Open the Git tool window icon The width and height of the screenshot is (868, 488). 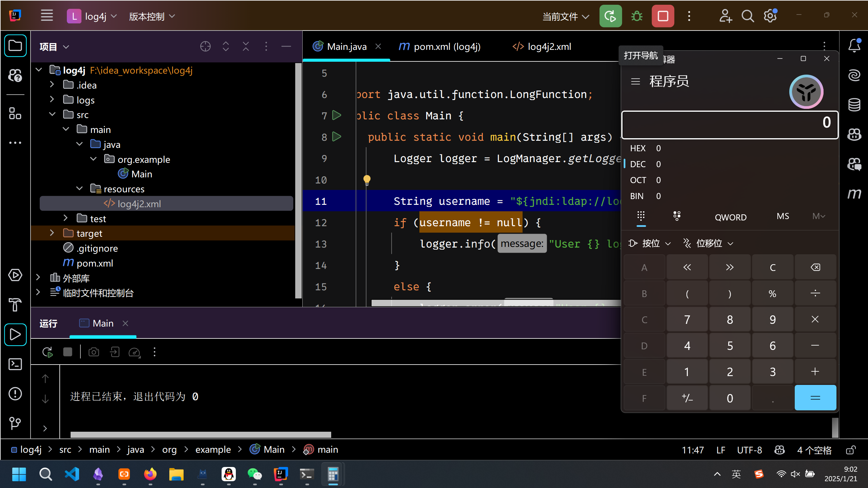[x=15, y=423]
